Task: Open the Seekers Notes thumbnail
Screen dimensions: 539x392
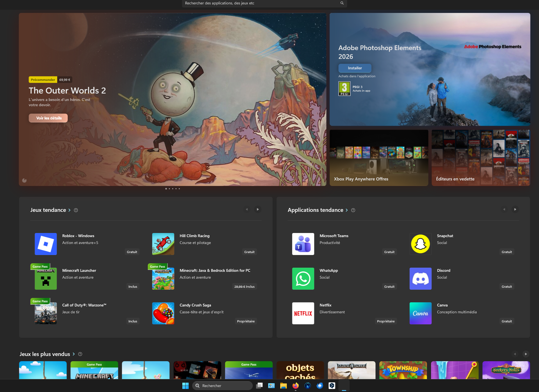Action: point(506,370)
